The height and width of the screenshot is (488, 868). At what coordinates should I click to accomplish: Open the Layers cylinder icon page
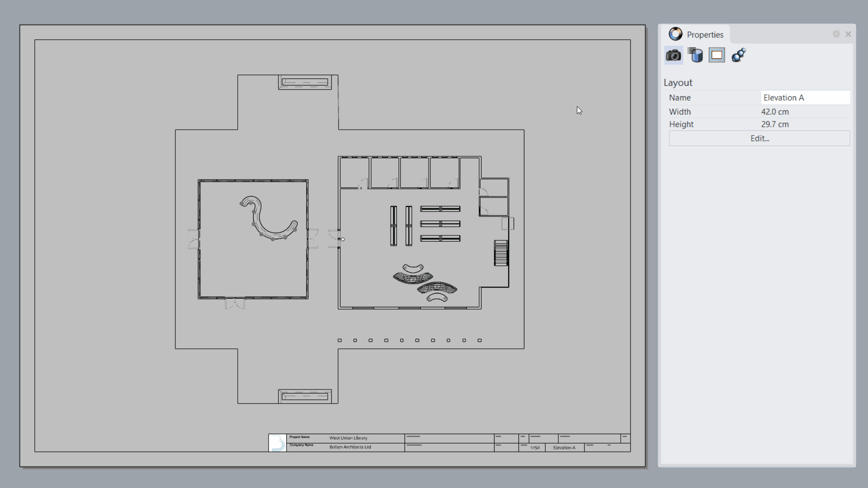coord(695,55)
